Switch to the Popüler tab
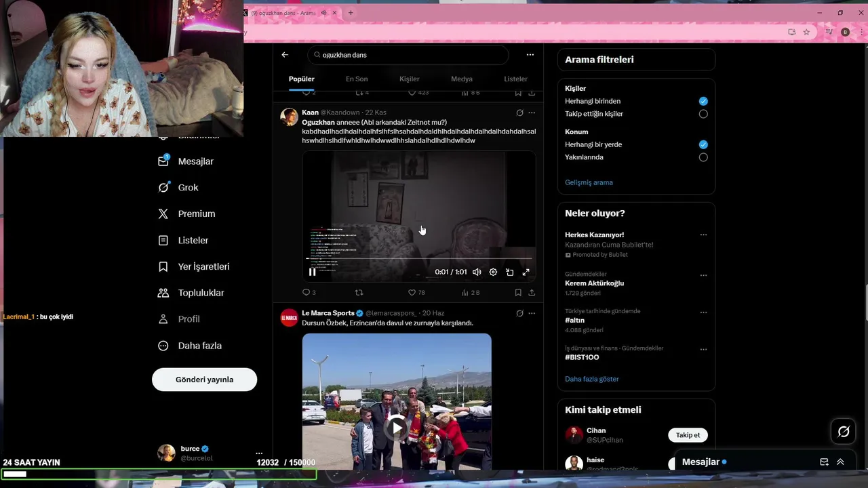This screenshot has width=868, height=488. pyautogui.click(x=302, y=79)
